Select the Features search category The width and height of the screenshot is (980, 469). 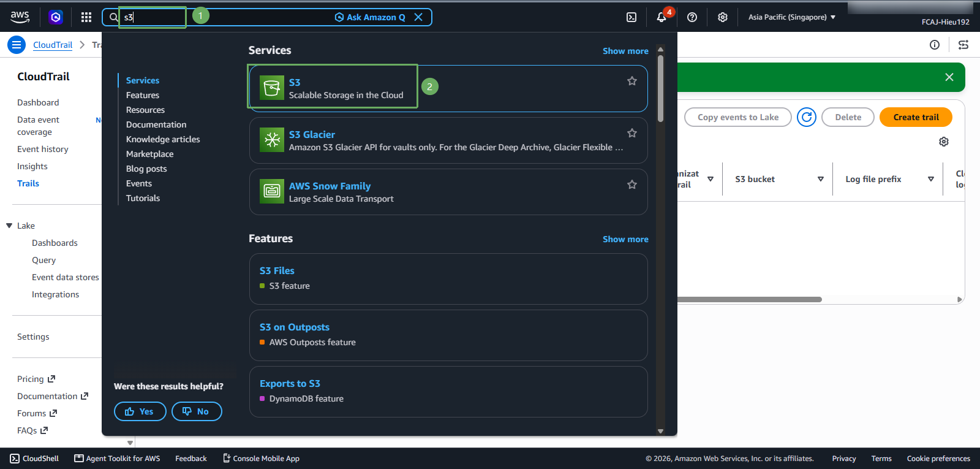[x=143, y=95]
